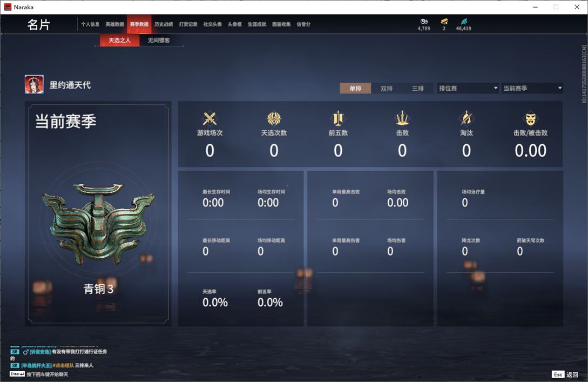588x382 pixels.
Task: Click 箭破天穹次数 stat
Action: pos(530,247)
